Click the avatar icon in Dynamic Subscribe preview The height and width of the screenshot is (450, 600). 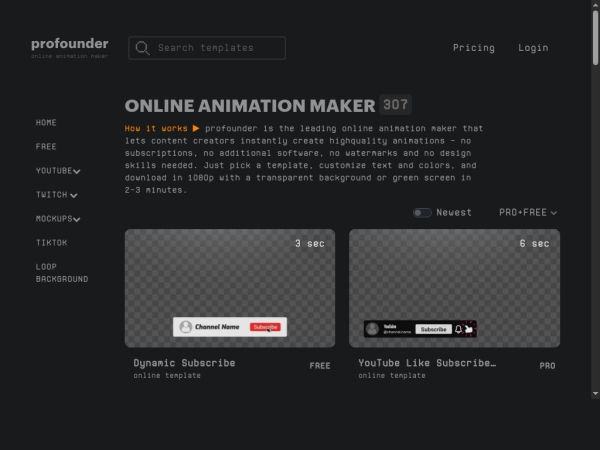[186, 327]
